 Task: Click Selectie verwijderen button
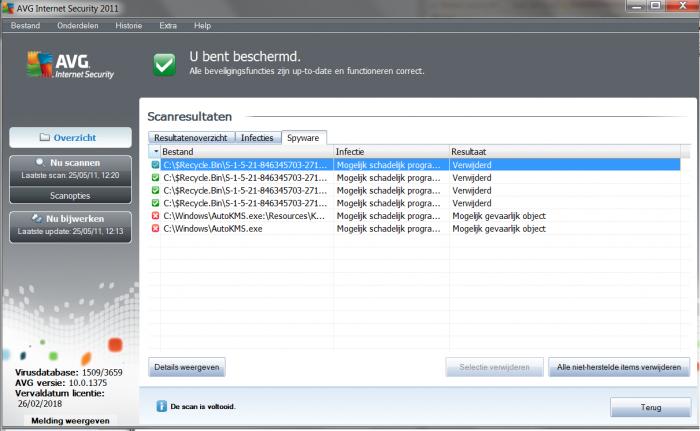click(x=494, y=367)
